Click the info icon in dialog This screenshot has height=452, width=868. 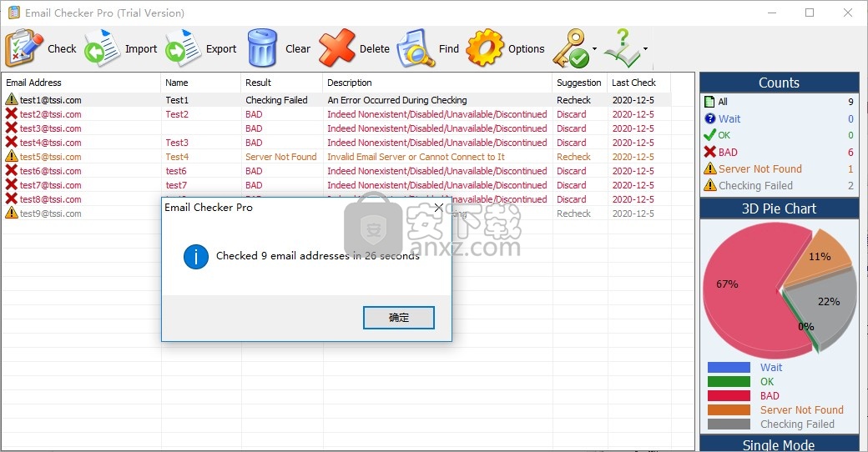(196, 257)
